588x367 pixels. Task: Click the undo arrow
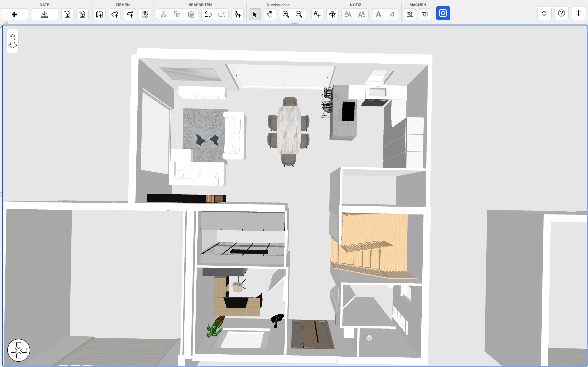(208, 14)
